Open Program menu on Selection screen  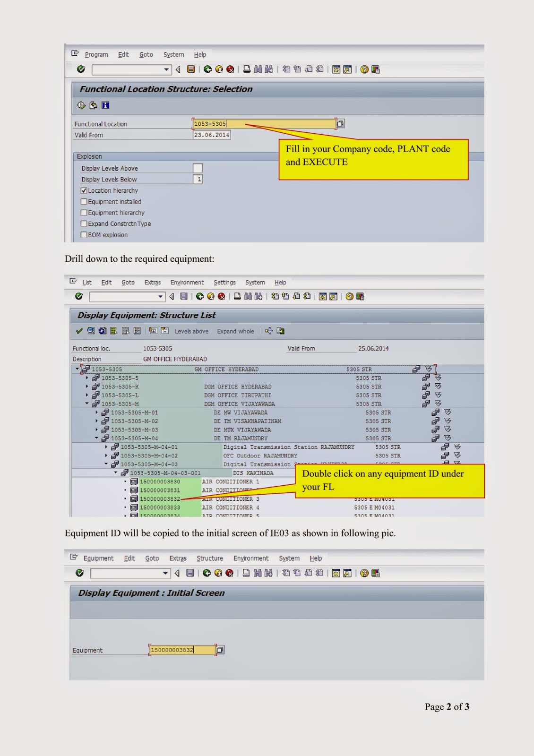pyautogui.click(x=96, y=54)
